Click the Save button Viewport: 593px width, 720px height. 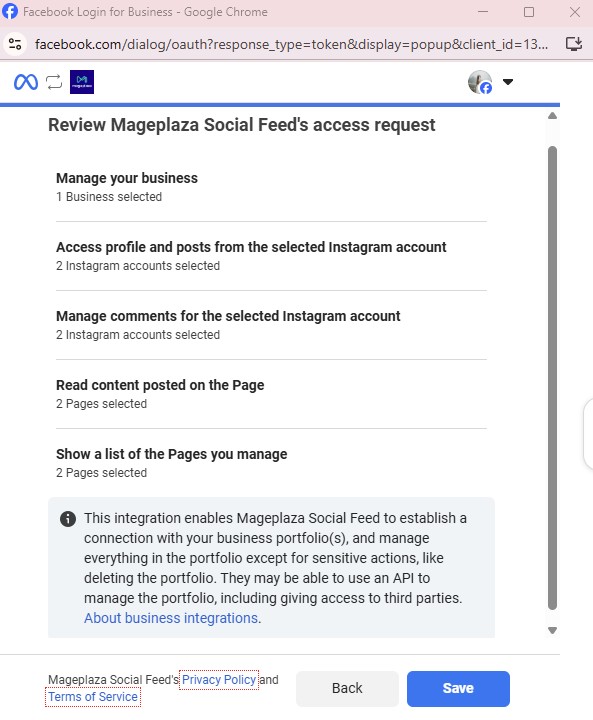coord(458,688)
